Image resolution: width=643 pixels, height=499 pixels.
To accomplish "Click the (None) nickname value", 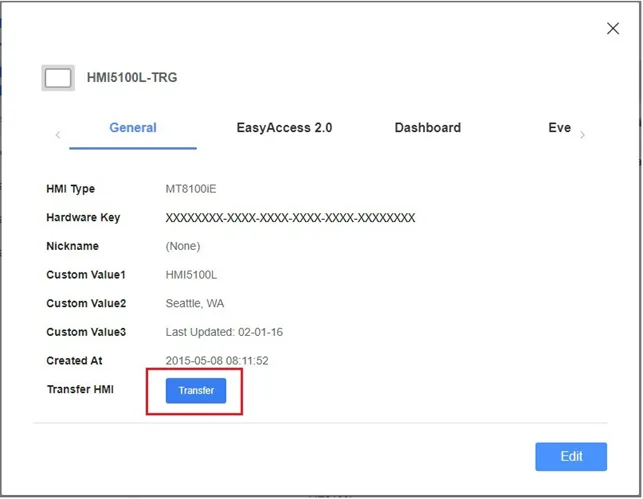I will click(x=183, y=246).
